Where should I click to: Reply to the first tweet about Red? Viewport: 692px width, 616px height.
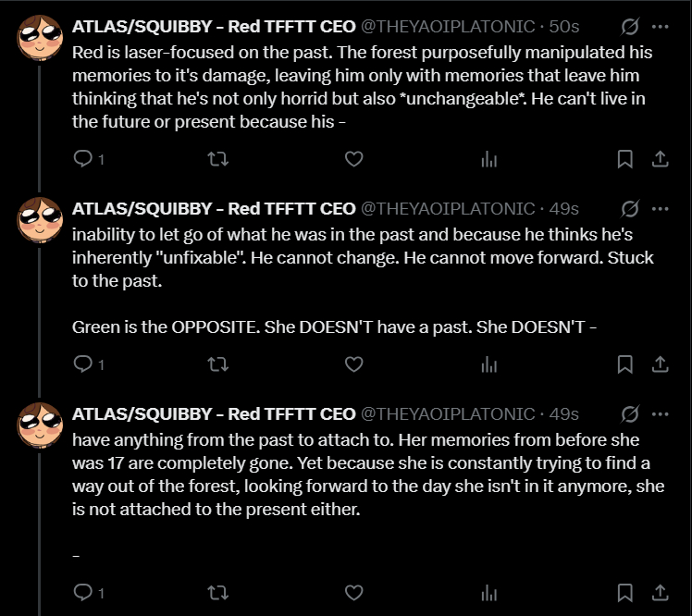83,159
